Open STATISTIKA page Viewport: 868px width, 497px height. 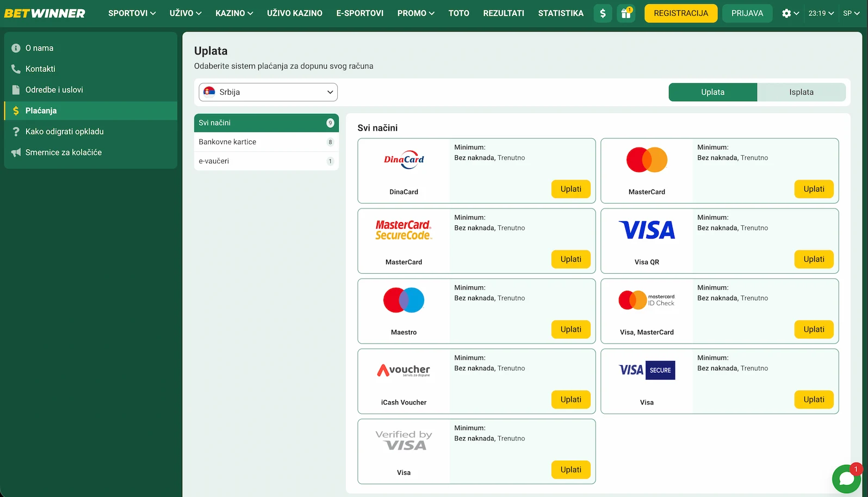561,13
